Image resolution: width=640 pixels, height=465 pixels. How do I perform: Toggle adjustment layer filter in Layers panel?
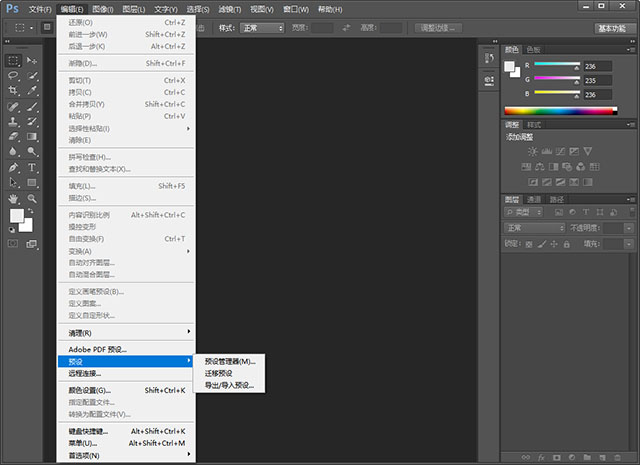pyautogui.click(x=572, y=212)
